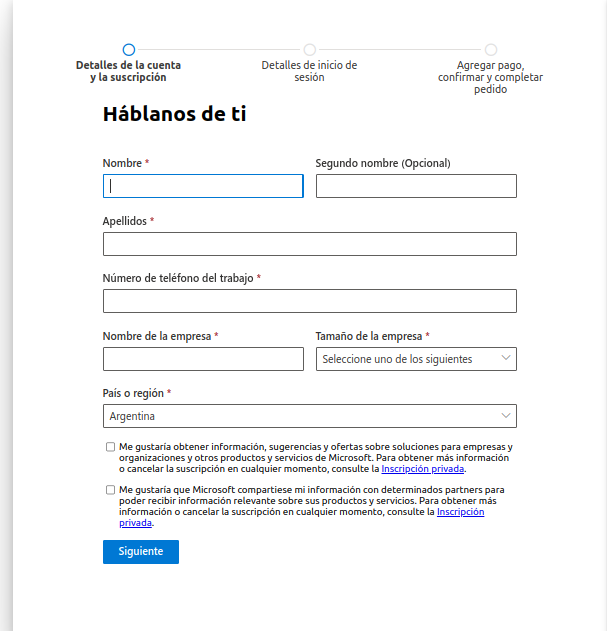609x631 pixels.
Task: Select 'Agregar pago, confirmar y completar pedido' step
Action: (490, 77)
